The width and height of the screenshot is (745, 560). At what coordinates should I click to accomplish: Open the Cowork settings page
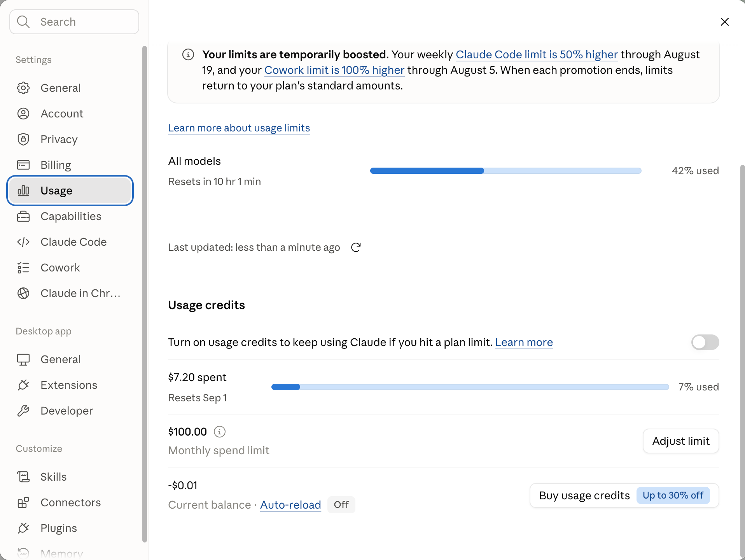[70, 268]
